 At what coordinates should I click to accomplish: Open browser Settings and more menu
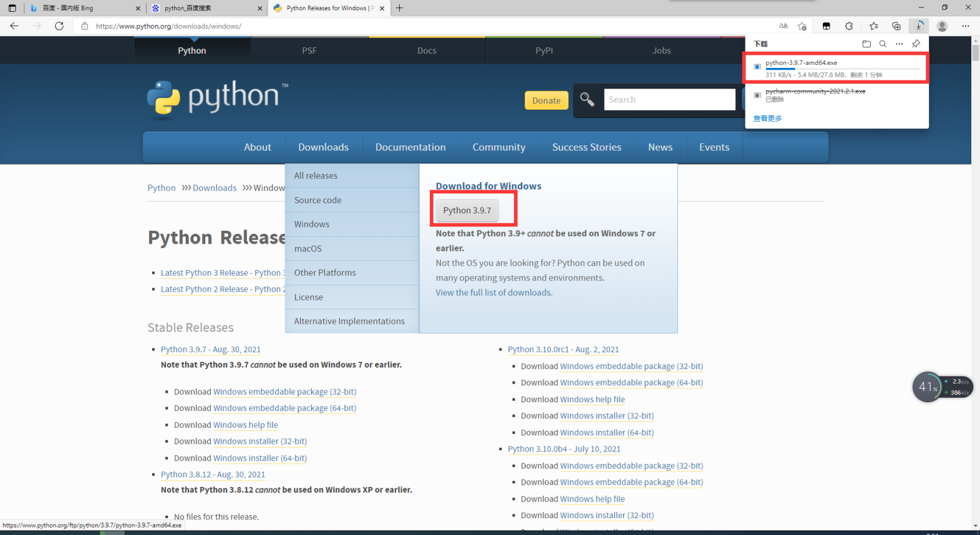[x=966, y=26]
